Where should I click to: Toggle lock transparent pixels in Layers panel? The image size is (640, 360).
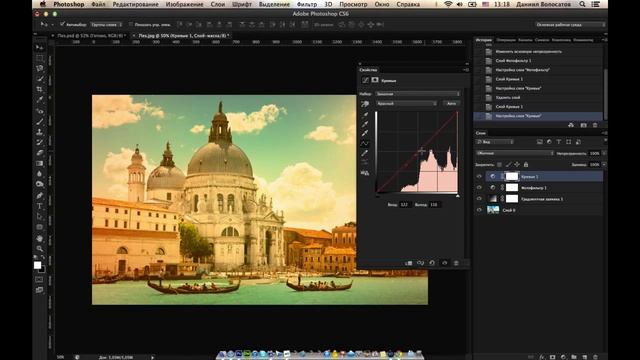click(499, 164)
